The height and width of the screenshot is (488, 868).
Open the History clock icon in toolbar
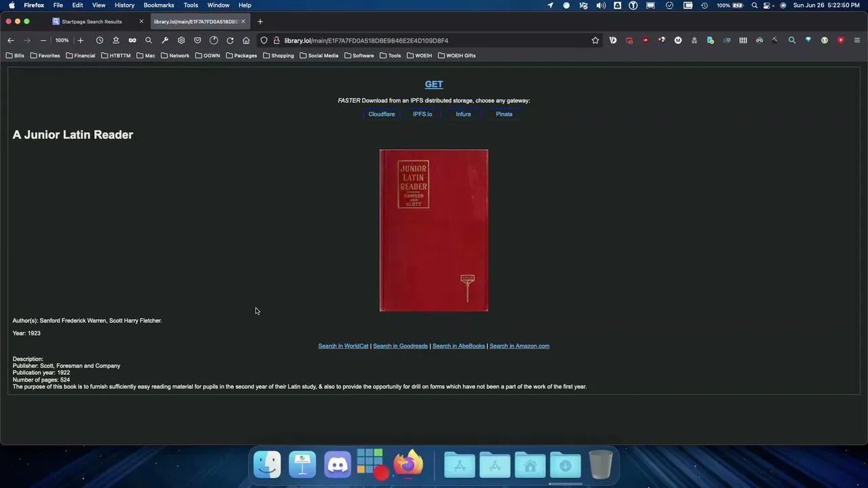[x=100, y=41]
